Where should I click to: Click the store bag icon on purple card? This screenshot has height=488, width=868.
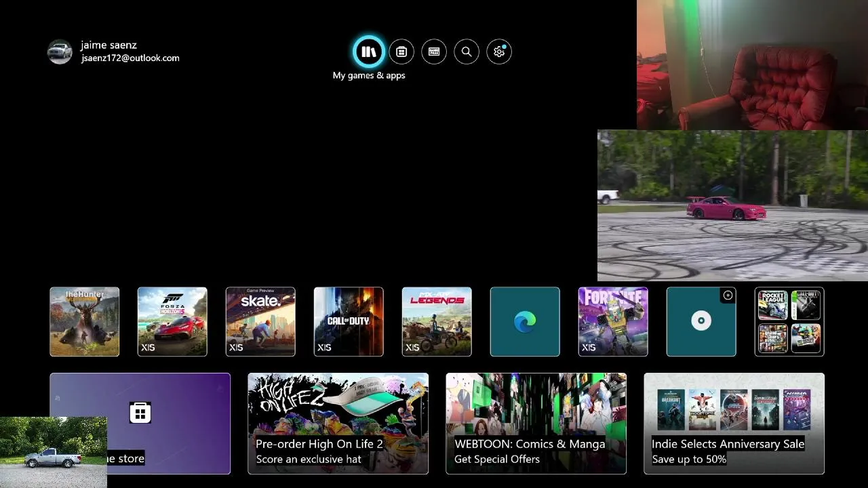pos(140,412)
